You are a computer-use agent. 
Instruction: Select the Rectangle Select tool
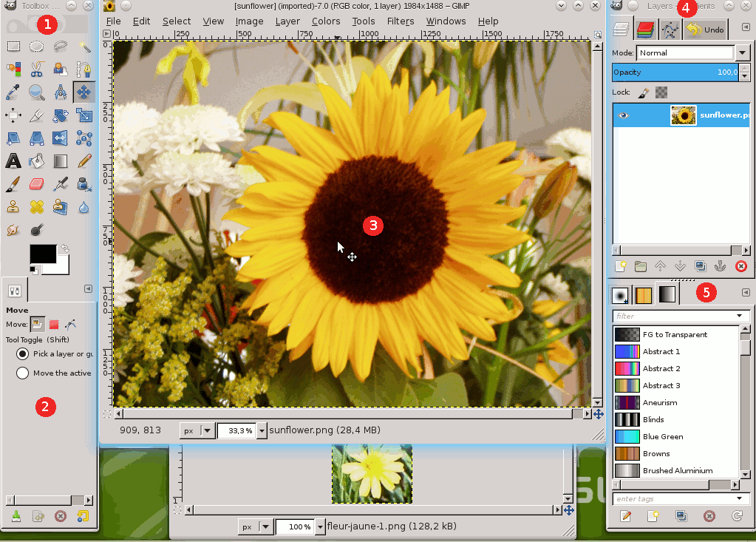pyautogui.click(x=13, y=46)
